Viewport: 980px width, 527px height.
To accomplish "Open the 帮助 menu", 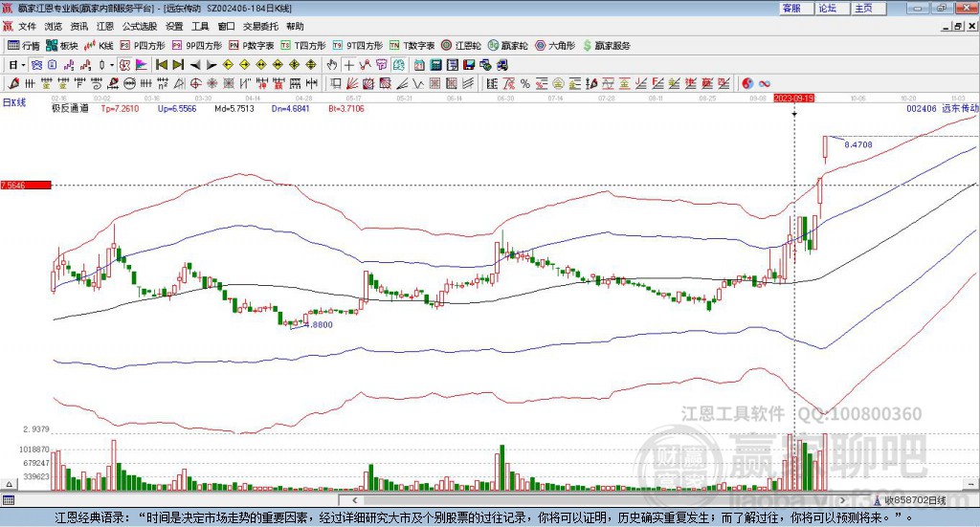I will pyautogui.click(x=295, y=26).
